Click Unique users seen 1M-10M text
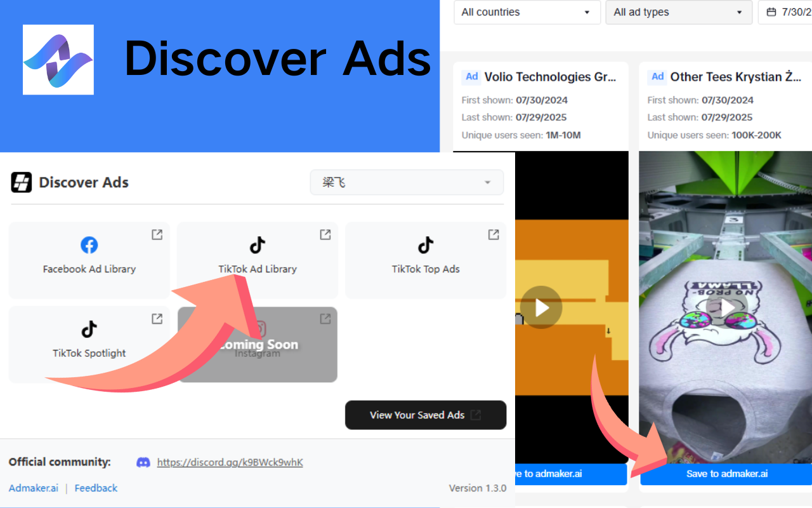This screenshot has height=508, width=812. click(x=521, y=135)
